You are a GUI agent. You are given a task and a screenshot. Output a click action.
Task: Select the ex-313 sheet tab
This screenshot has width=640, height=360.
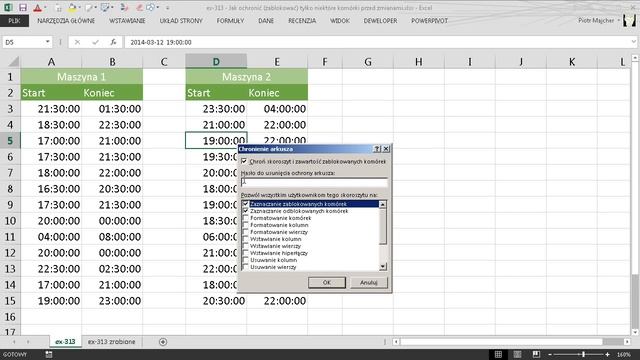click(x=65, y=342)
